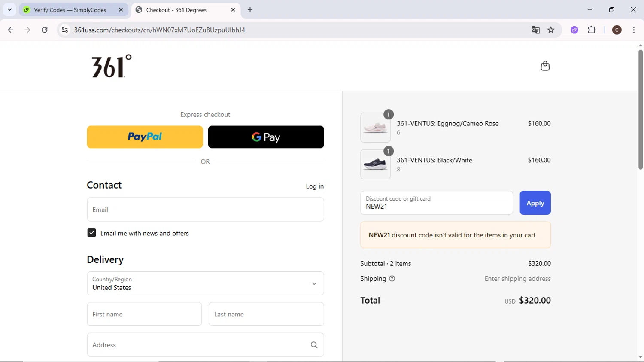Click the Subtotal · 2 items label
644x362 pixels.
[386, 264]
